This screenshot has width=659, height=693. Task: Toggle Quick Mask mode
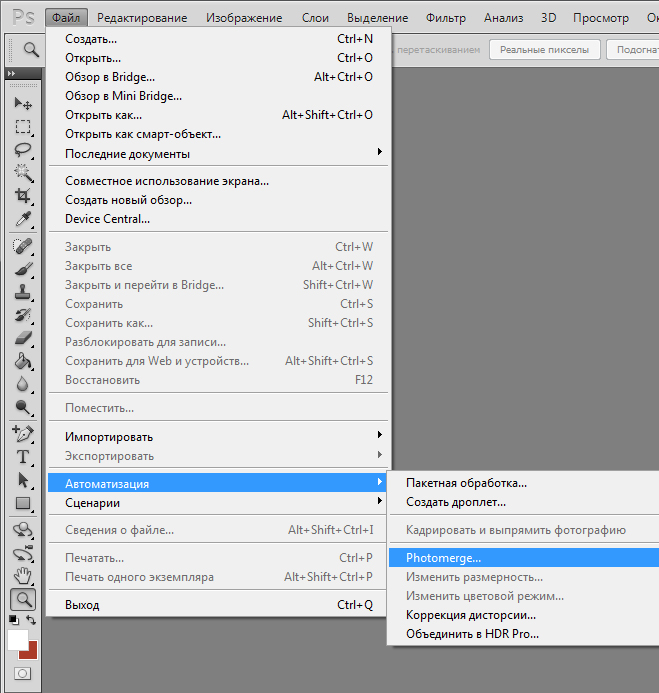23,673
